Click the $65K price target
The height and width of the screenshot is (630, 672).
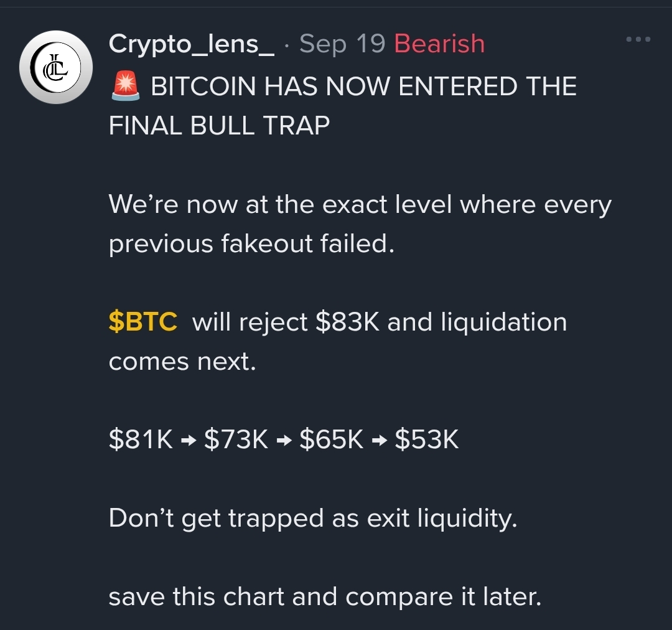[x=331, y=439]
